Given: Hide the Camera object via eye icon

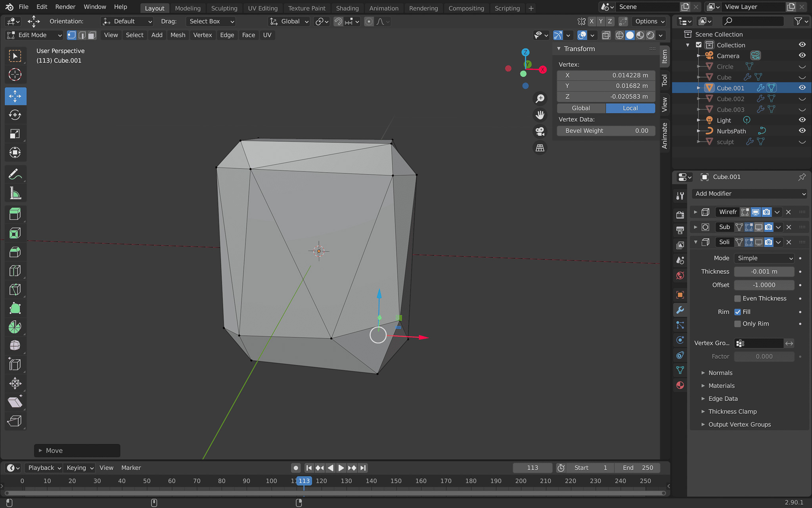Looking at the screenshot, I should tap(802, 56).
